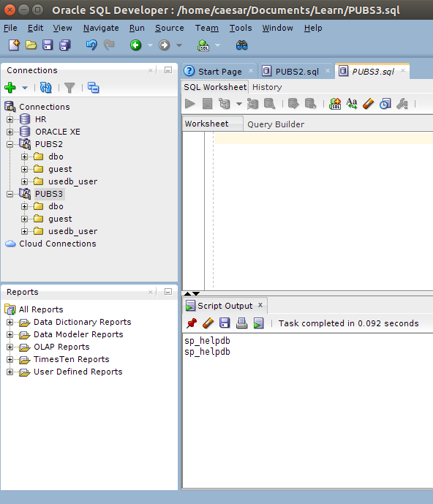433x504 pixels.
Task: Click the Run Script icon in worksheet toolbar
Action: tap(207, 104)
